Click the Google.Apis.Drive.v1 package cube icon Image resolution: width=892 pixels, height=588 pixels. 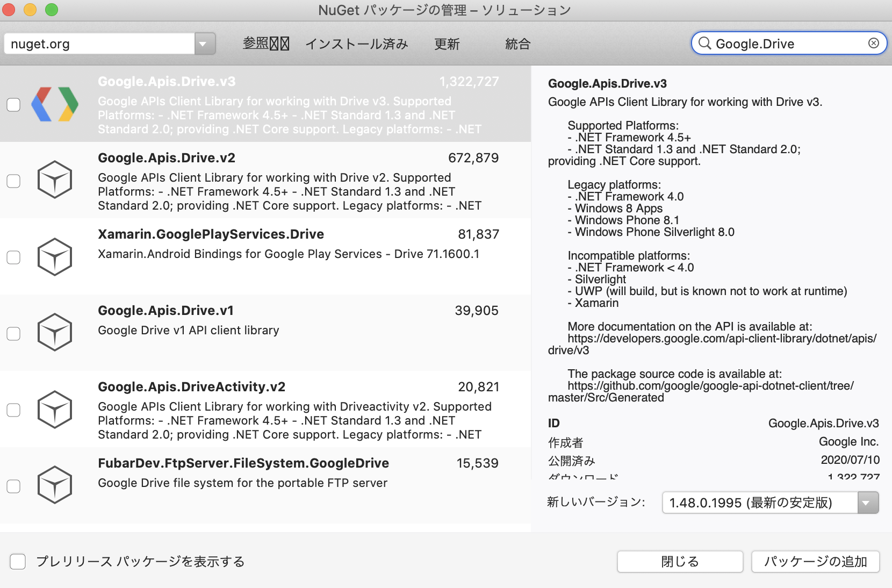click(55, 332)
